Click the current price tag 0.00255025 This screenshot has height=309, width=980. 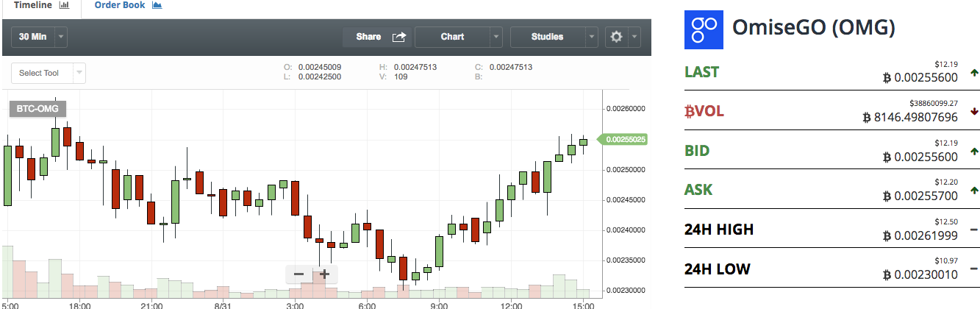(x=624, y=139)
